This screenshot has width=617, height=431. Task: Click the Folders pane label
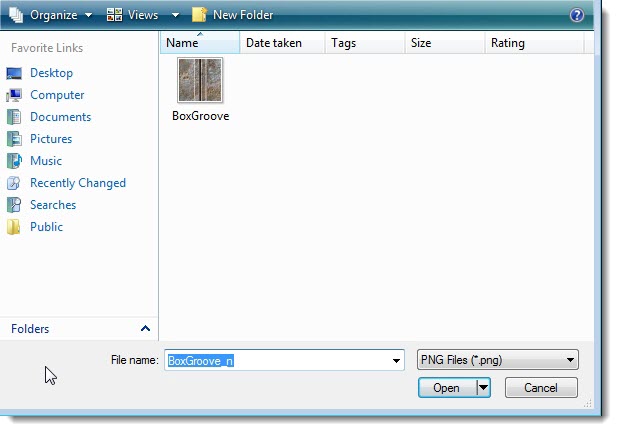tap(30, 329)
